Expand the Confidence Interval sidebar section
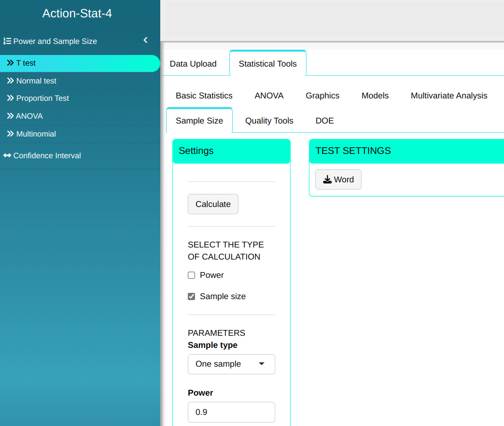The image size is (504, 426). coord(47,155)
